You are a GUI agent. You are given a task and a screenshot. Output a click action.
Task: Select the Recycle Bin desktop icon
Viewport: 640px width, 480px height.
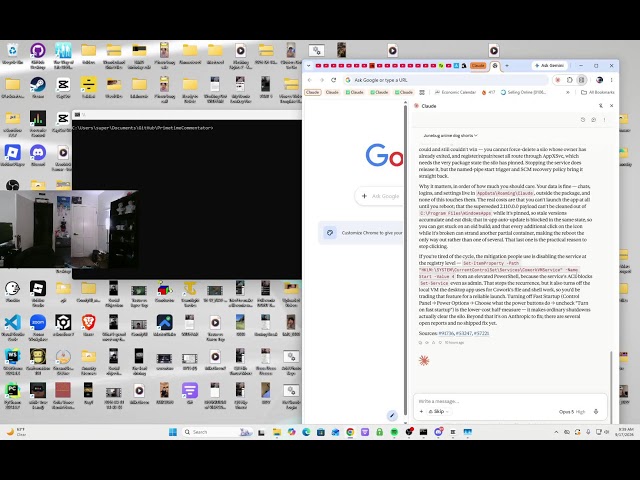(13, 54)
